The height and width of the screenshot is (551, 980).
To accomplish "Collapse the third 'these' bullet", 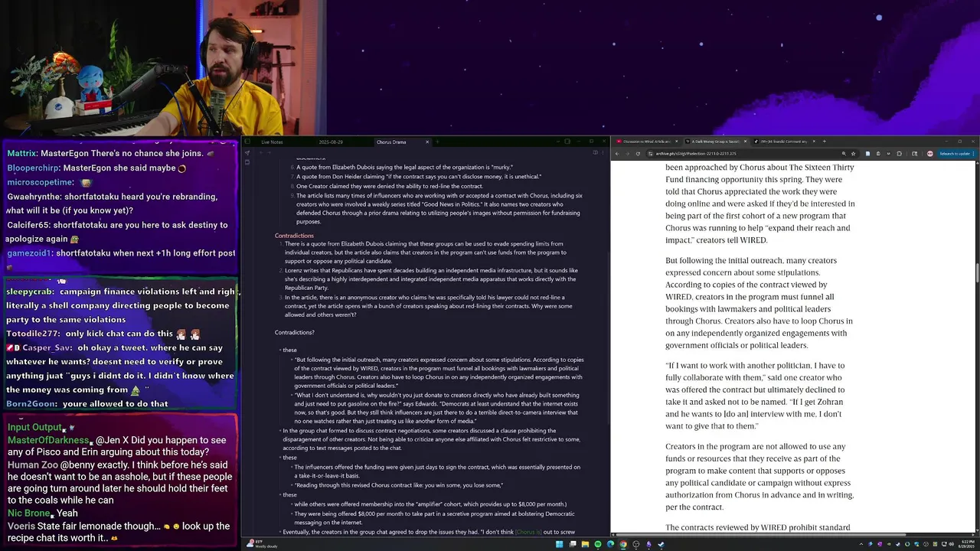I will 279,494.
